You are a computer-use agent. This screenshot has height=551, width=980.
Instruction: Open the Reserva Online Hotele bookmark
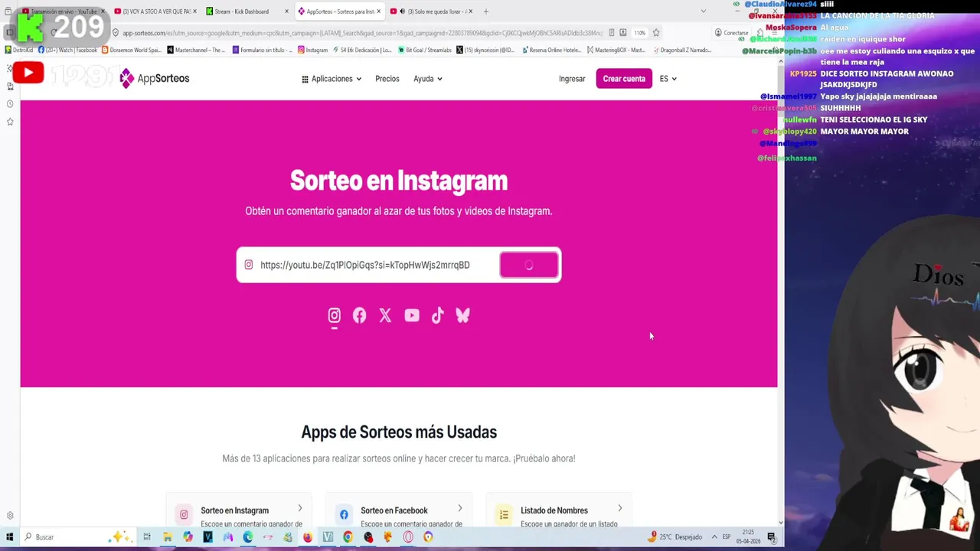(551, 50)
